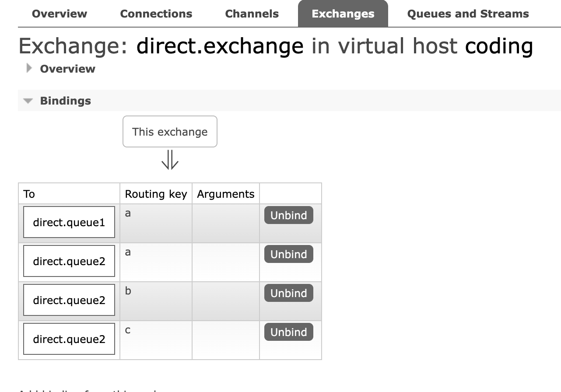Screen dimensions: 561x392
Task: Unbind direct.queue1 from the exchange
Action: point(288,215)
